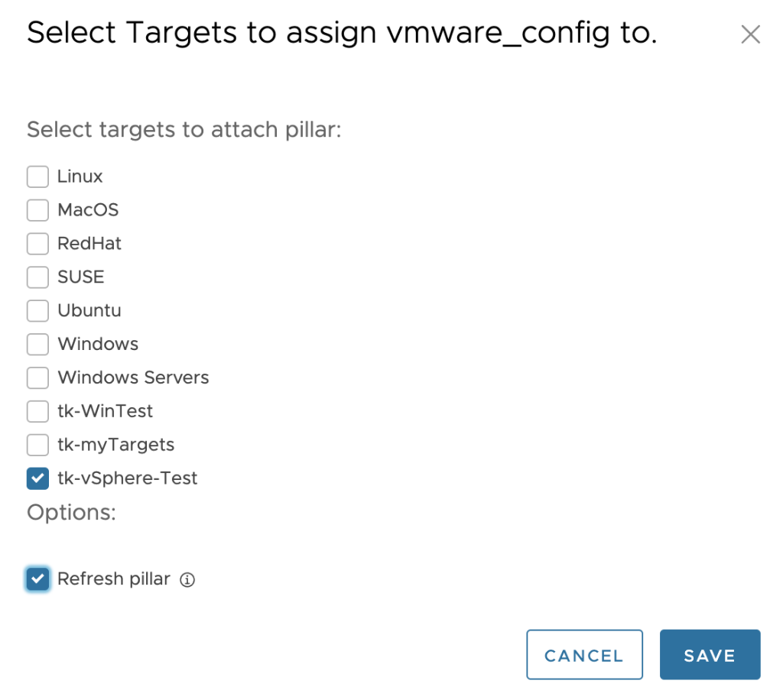Toggle the Windows target checkbox
The height and width of the screenshot is (700, 783).
[x=38, y=344]
